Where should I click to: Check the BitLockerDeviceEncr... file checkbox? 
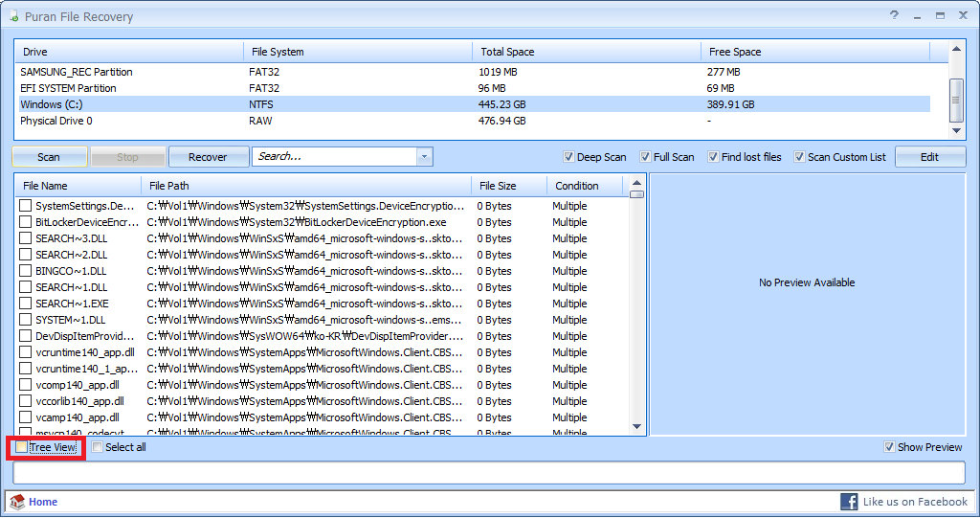point(25,222)
